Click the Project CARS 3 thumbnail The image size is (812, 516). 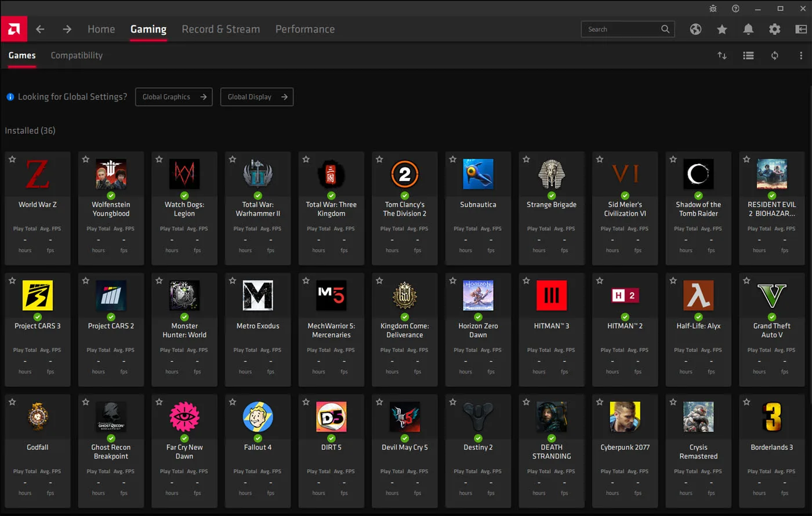click(x=38, y=295)
